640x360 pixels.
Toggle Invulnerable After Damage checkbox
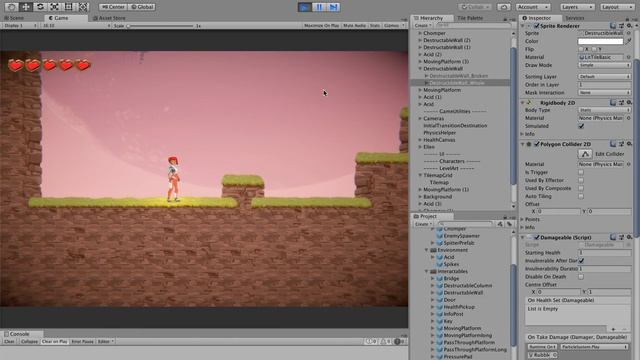581,260
